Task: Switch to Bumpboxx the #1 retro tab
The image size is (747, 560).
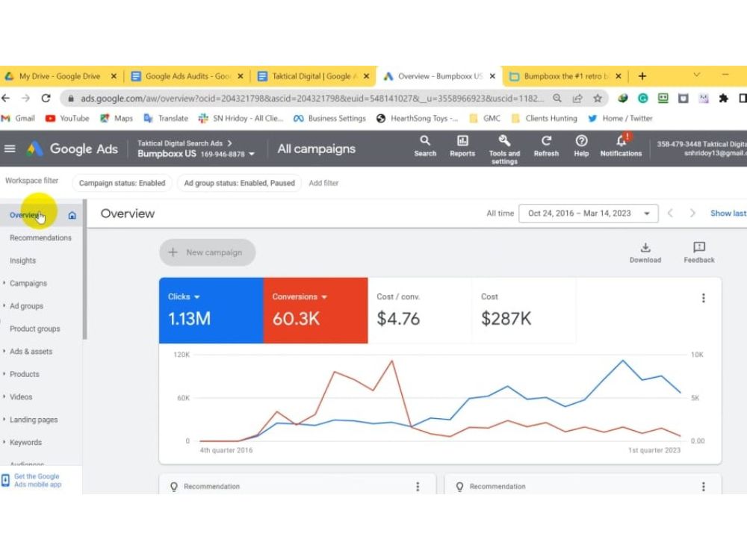Action: pos(565,76)
